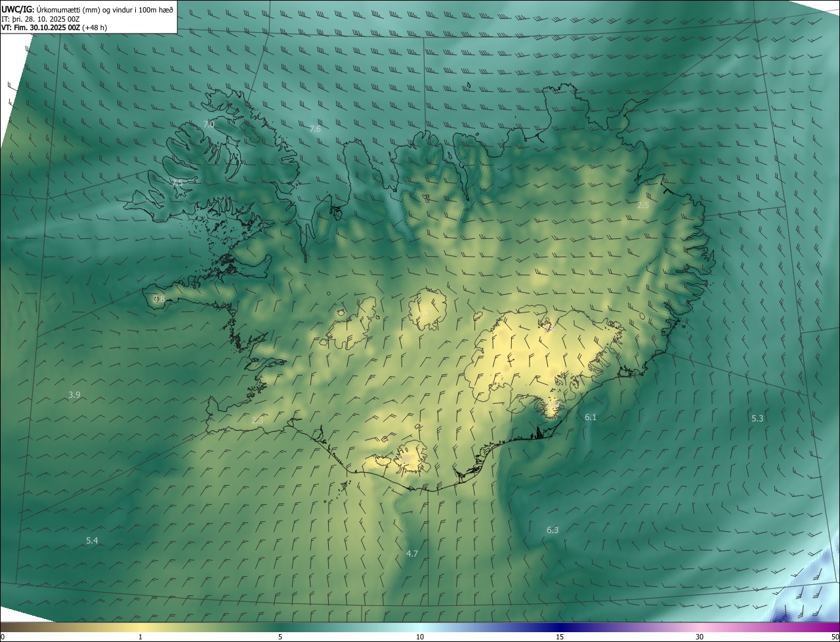Click the valid time 'VT: Fim. 30.10.2025 00Z (+48 h)'
Viewport: 840px width, 642px height.
pos(54,28)
